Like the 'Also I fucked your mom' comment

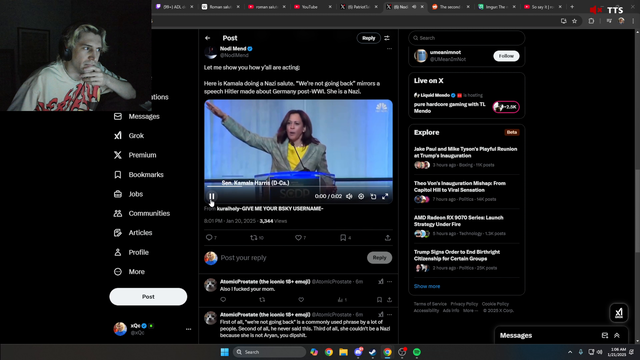pyautogui.click(x=301, y=300)
